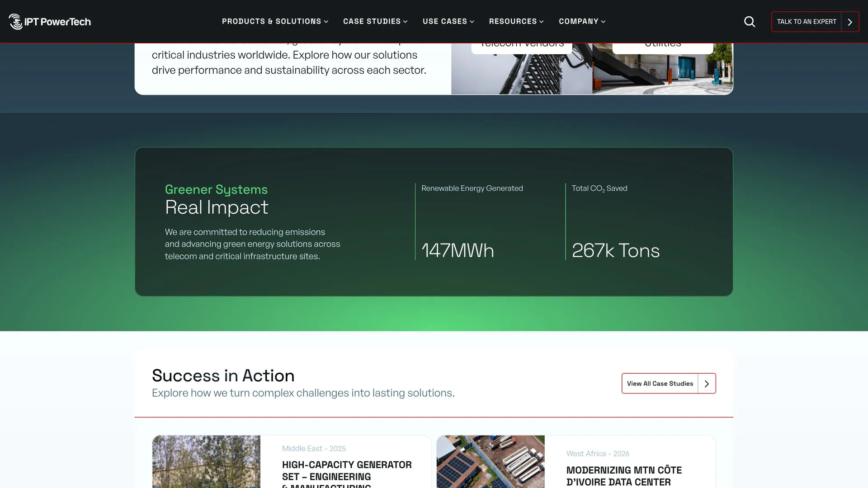Click the 267k Tons statistic
The height and width of the screenshot is (488, 868).
click(x=616, y=251)
